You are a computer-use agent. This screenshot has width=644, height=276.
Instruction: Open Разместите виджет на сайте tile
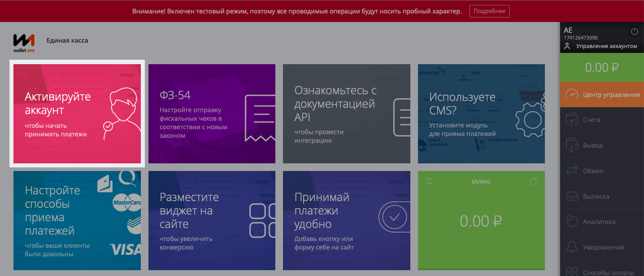[x=212, y=220]
